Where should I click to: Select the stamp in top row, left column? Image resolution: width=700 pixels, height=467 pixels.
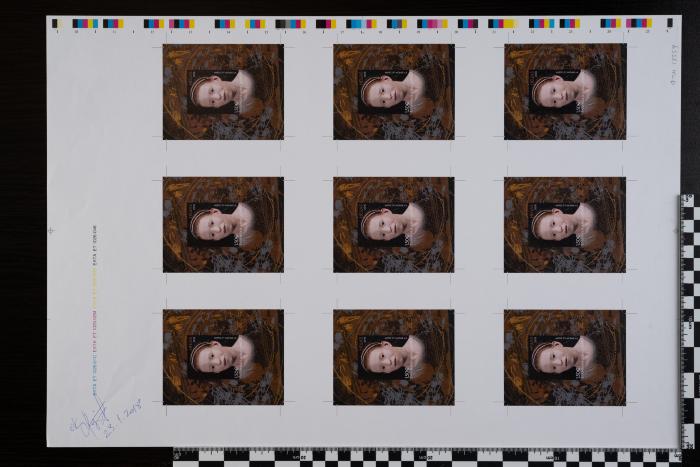[223, 92]
